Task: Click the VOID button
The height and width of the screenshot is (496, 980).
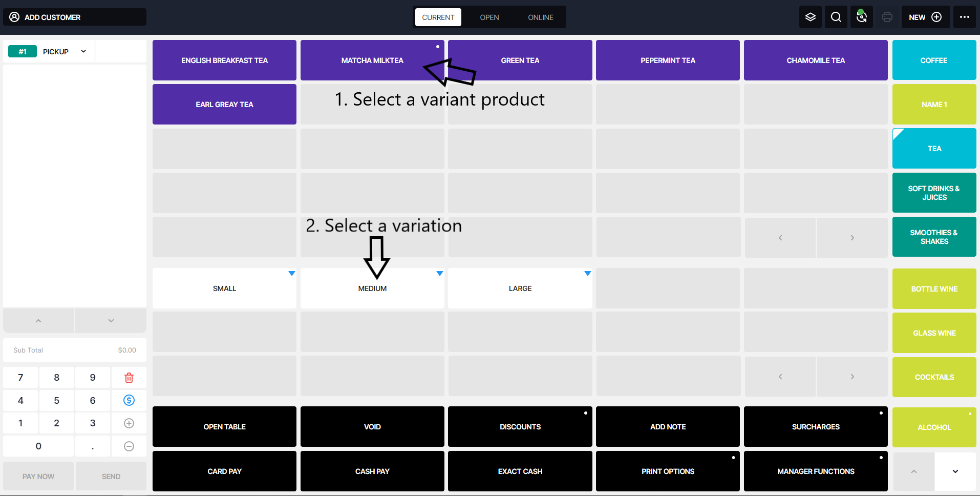Action: click(372, 426)
